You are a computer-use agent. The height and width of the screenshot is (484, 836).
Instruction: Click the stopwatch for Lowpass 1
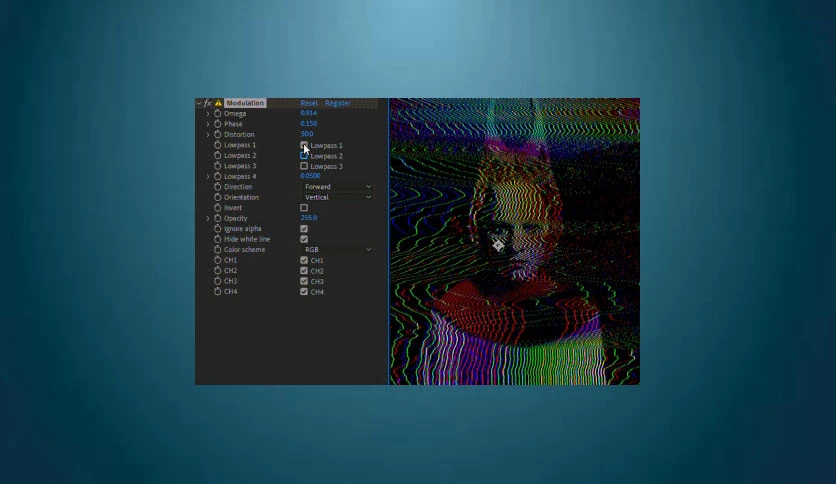pos(218,145)
